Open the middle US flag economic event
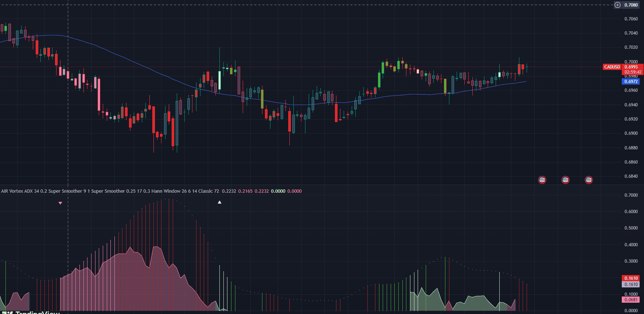The height and width of the screenshot is (314, 644). pyautogui.click(x=565, y=180)
